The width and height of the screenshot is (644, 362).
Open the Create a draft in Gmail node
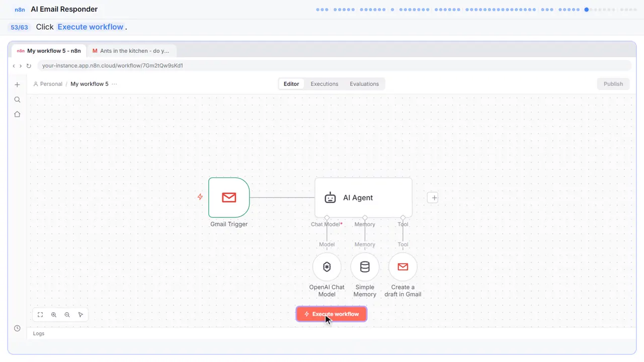pos(403,267)
